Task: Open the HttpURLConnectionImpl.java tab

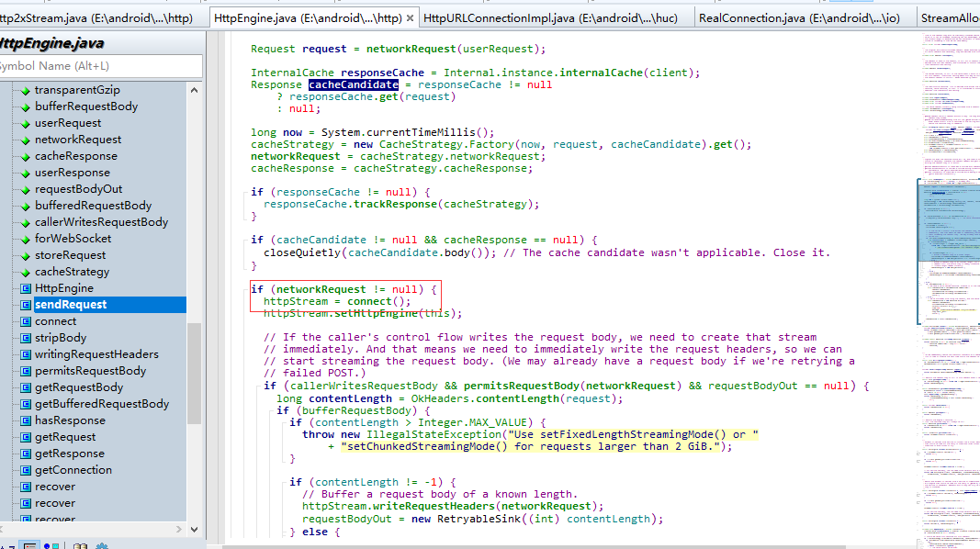Action: [552, 16]
